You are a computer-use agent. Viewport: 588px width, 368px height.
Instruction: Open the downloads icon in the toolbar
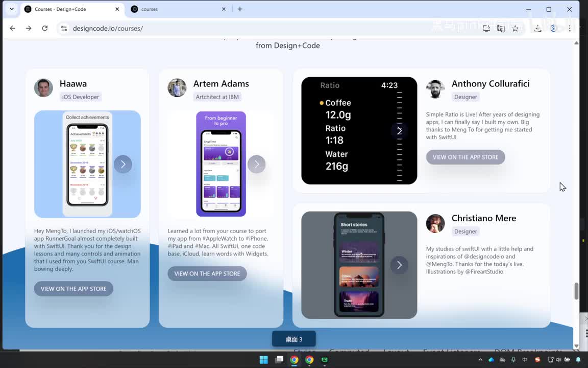click(x=537, y=28)
